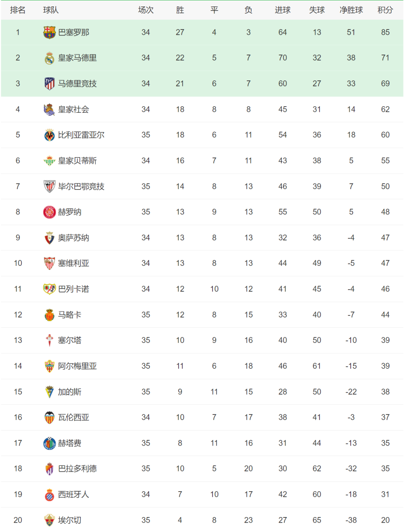Click the Atlético Madrid crest icon
Image resolution: width=404 pixels, height=532 pixels.
[x=49, y=84]
